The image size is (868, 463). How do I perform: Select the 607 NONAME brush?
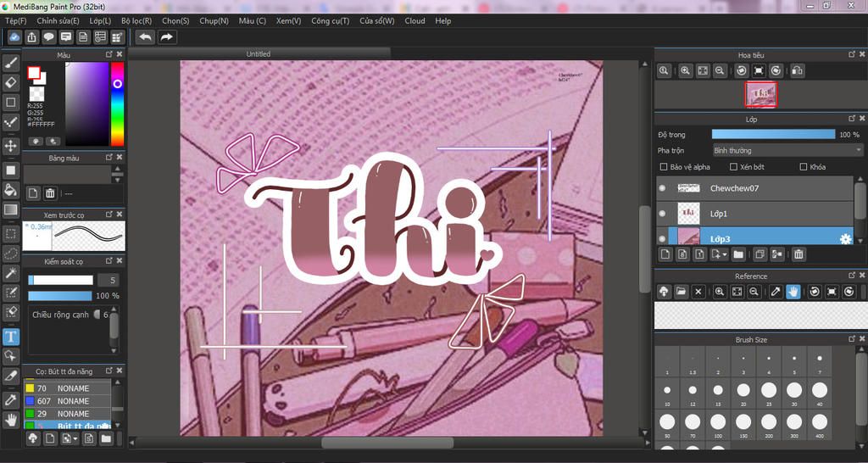(x=68, y=401)
